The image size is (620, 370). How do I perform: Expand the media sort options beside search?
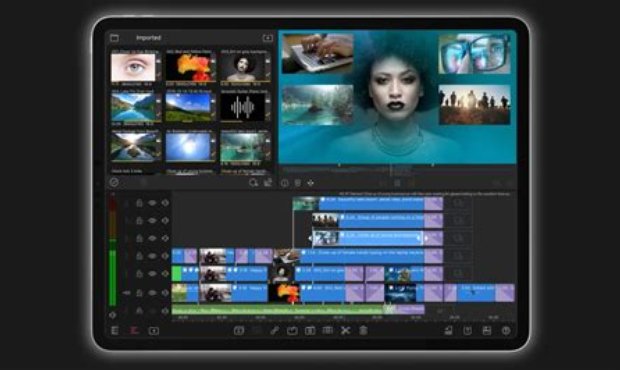tap(268, 182)
